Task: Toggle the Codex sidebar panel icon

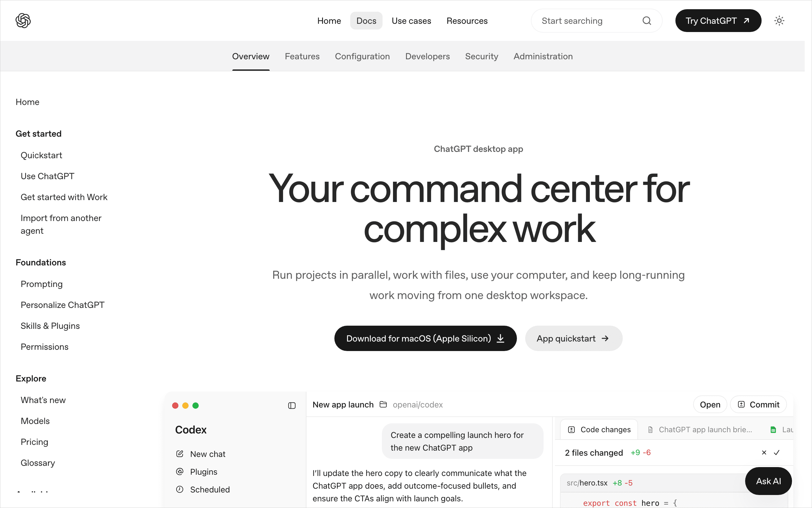Action: [x=292, y=406]
